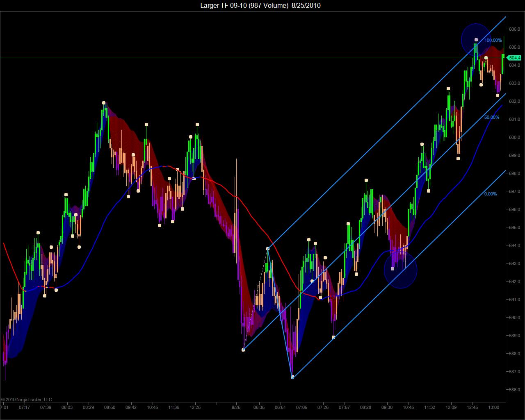This screenshot has height=420, width=525.
Task: Click the 588.0 price axis label
Action: point(514,354)
